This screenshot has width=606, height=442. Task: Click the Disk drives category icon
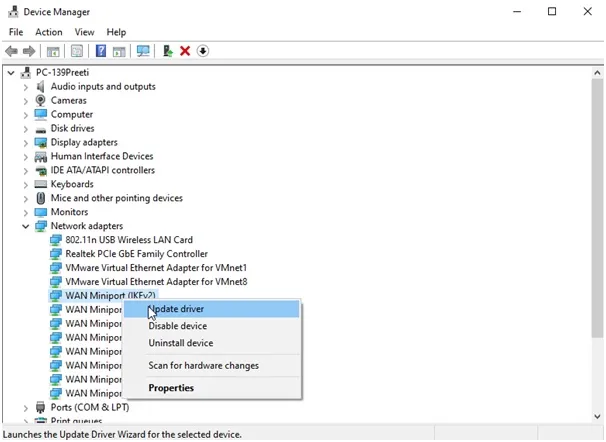pos(41,129)
